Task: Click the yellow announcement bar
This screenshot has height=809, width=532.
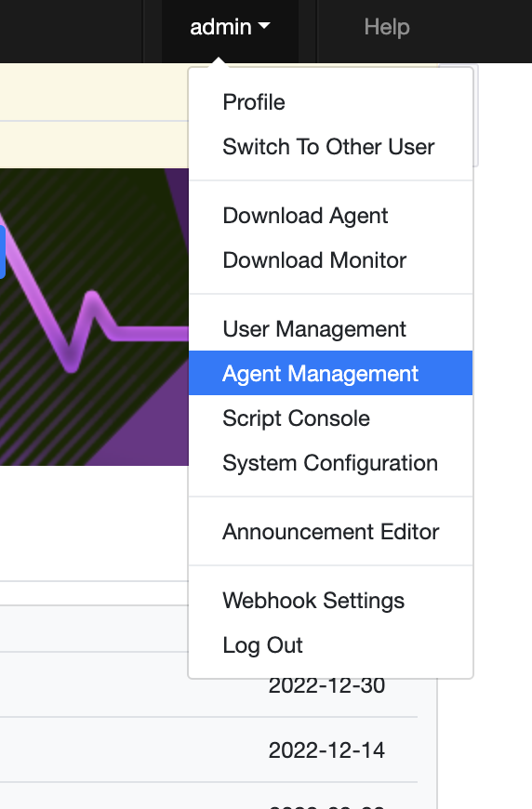Action: pos(95,115)
